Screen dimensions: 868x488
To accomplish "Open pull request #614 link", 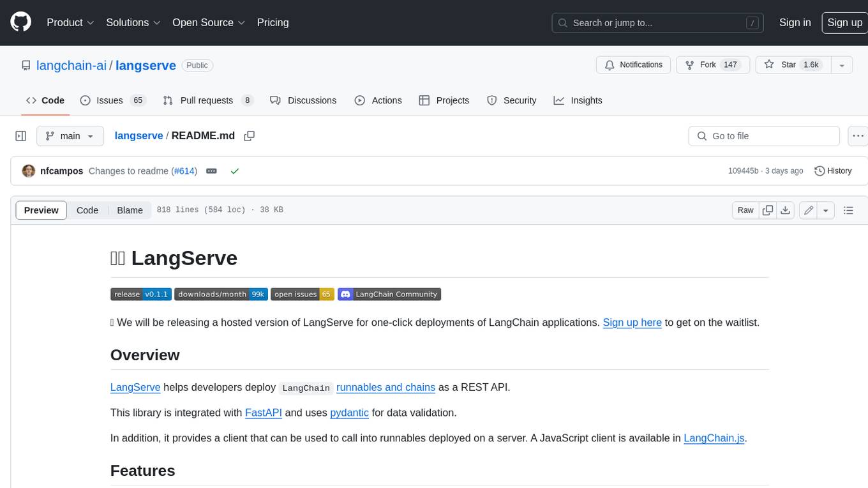I will (x=184, y=171).
